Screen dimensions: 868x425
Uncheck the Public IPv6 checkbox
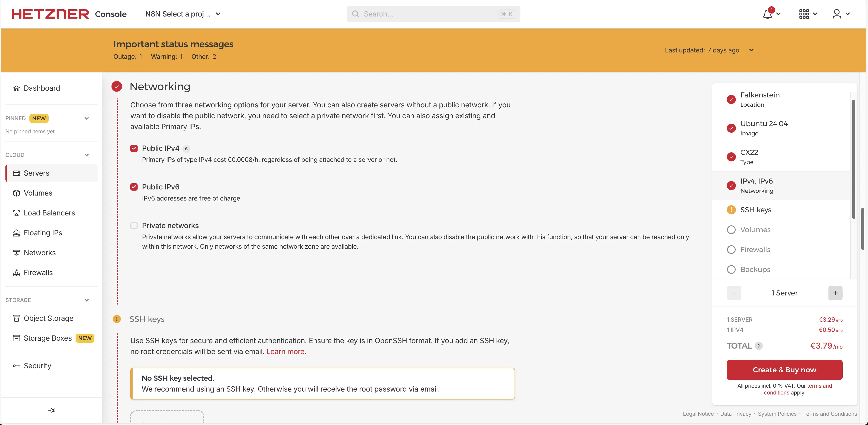[134, 187]
